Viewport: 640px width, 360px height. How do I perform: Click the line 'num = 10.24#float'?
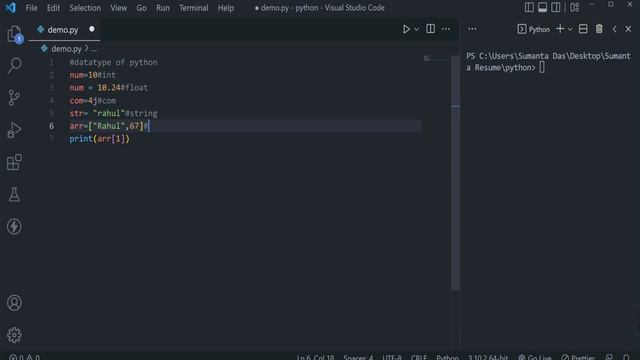pos(109,88)
